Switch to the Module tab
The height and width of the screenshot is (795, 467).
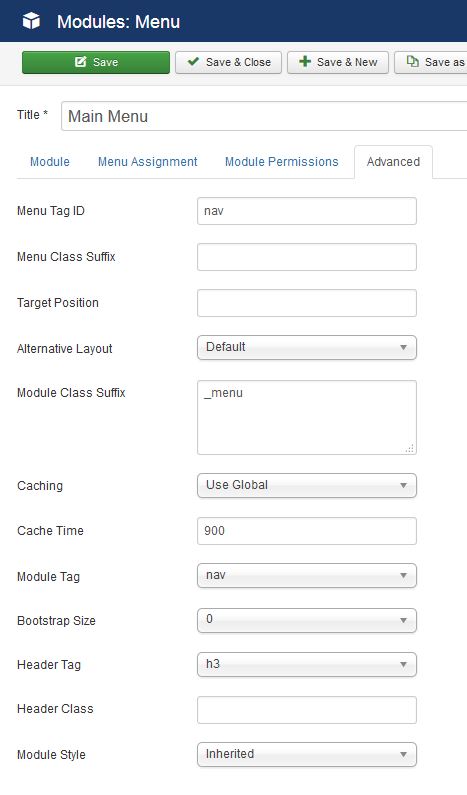[x=50, y=162]
